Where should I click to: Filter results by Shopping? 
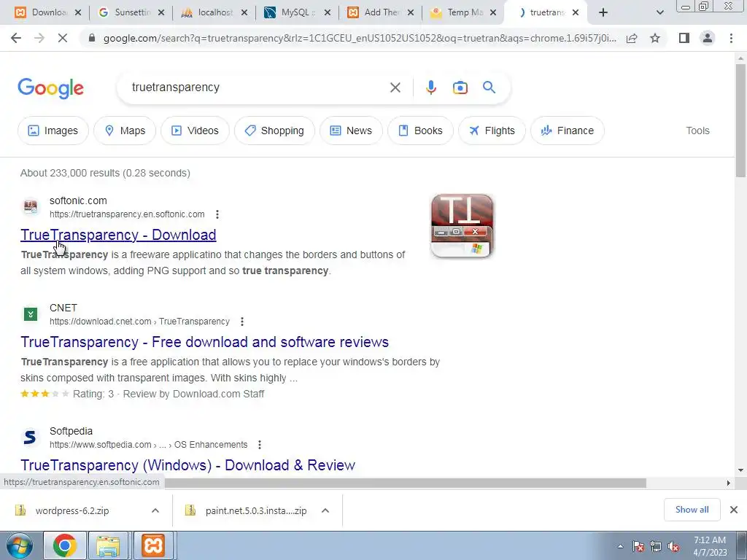274,131
